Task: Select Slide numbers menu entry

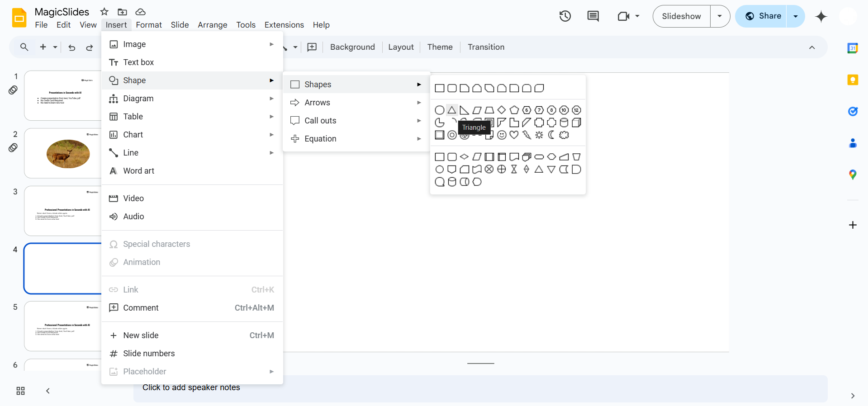Action: pos(192,354)
